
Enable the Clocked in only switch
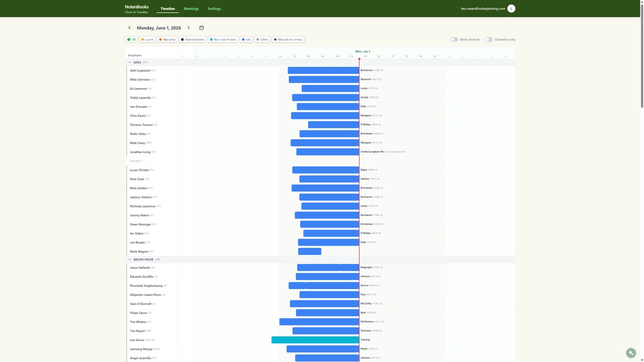[x=488, y=39]
